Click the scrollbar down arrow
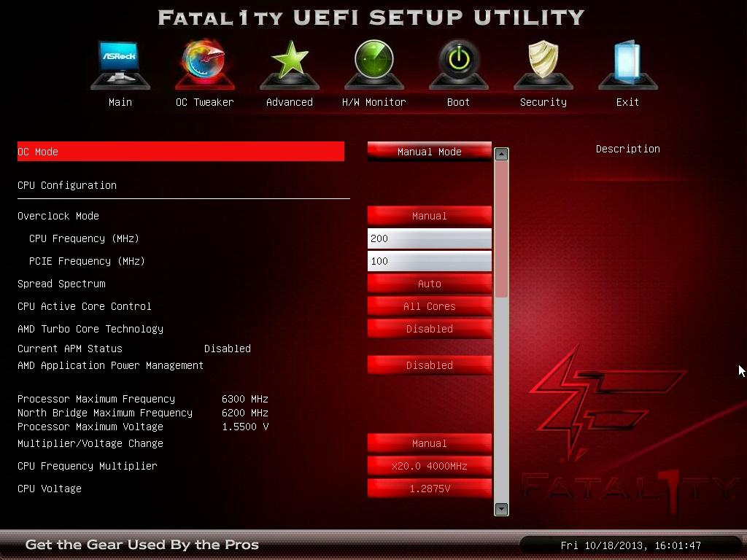The image size is (747, 560). (x=501, y=509)
